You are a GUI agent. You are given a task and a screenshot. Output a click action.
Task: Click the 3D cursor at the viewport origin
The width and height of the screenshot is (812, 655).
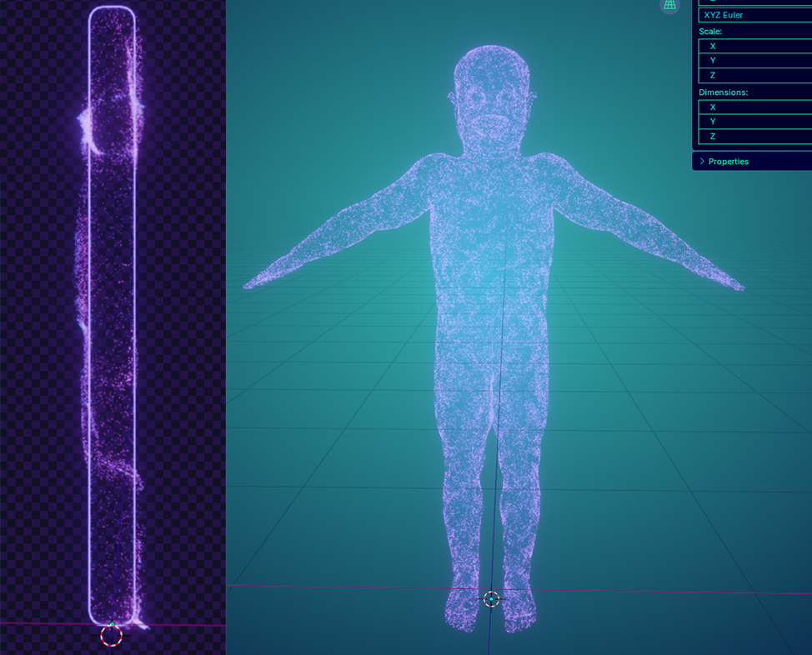pos(492,598)
